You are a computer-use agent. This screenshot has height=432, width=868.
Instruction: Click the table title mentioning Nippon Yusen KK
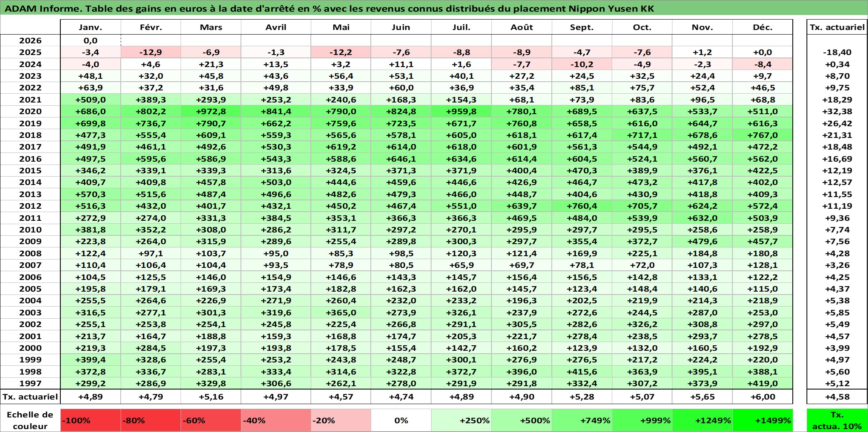(x=329, y=9)
